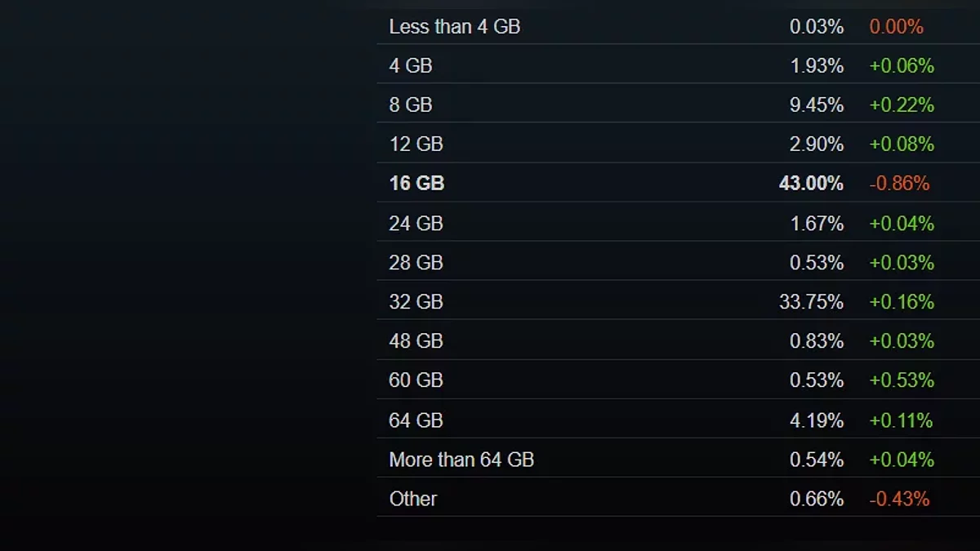Select the 33.75% share value

[x=811, y=302]
